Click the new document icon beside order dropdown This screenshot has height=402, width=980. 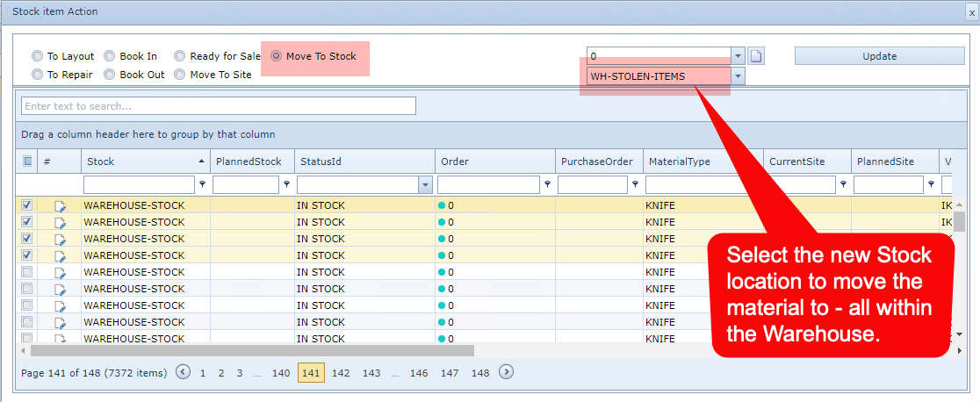tap(756, 56)
